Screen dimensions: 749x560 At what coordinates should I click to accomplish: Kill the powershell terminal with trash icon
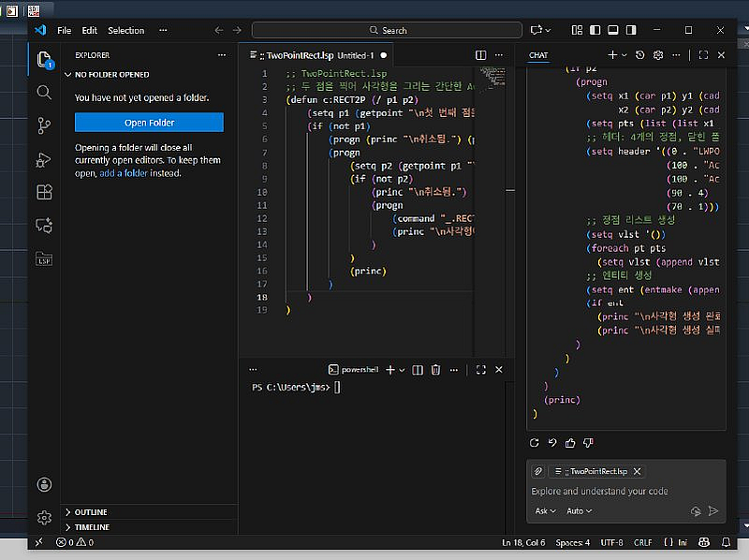tap(435, 370)
